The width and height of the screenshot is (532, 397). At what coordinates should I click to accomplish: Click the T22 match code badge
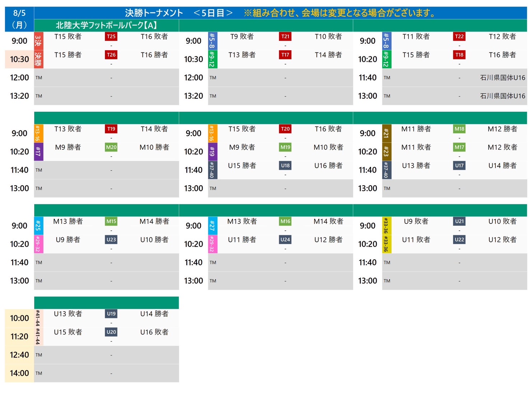(459, 37)
